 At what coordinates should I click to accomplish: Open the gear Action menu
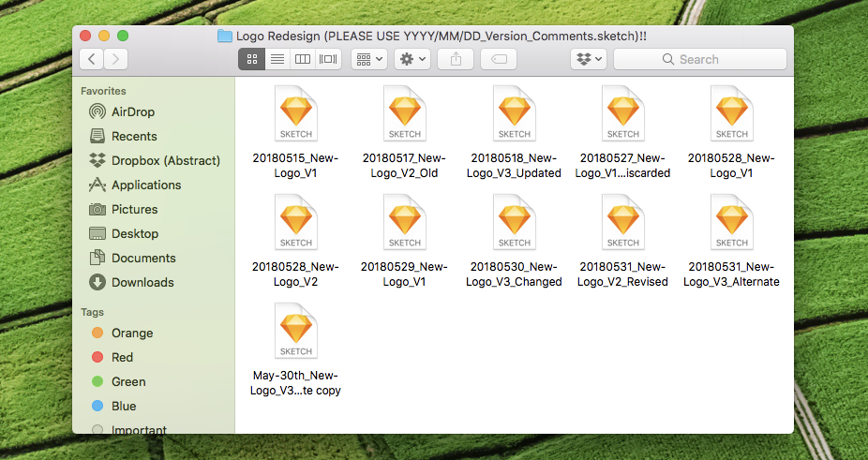point(412,59)
